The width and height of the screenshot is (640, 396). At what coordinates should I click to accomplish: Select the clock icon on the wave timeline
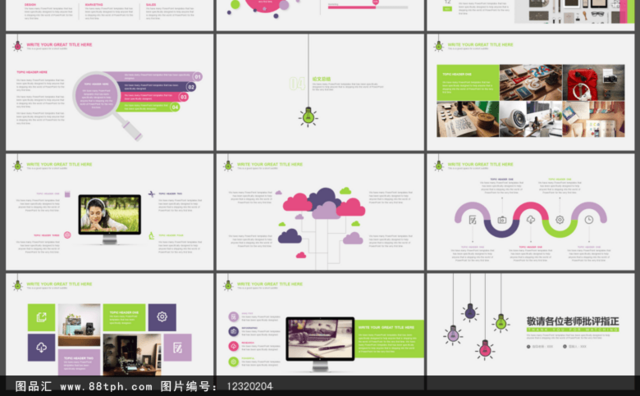click(589, 220)
